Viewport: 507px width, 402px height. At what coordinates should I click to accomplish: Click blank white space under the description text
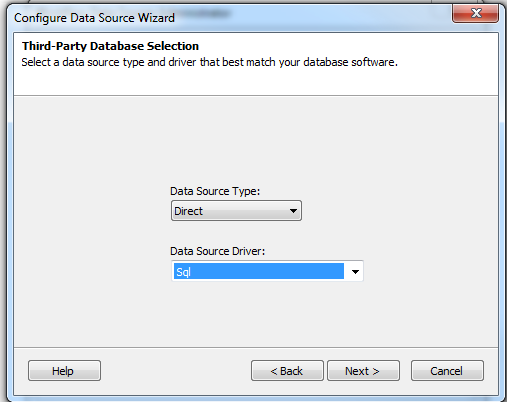(256, 83)
